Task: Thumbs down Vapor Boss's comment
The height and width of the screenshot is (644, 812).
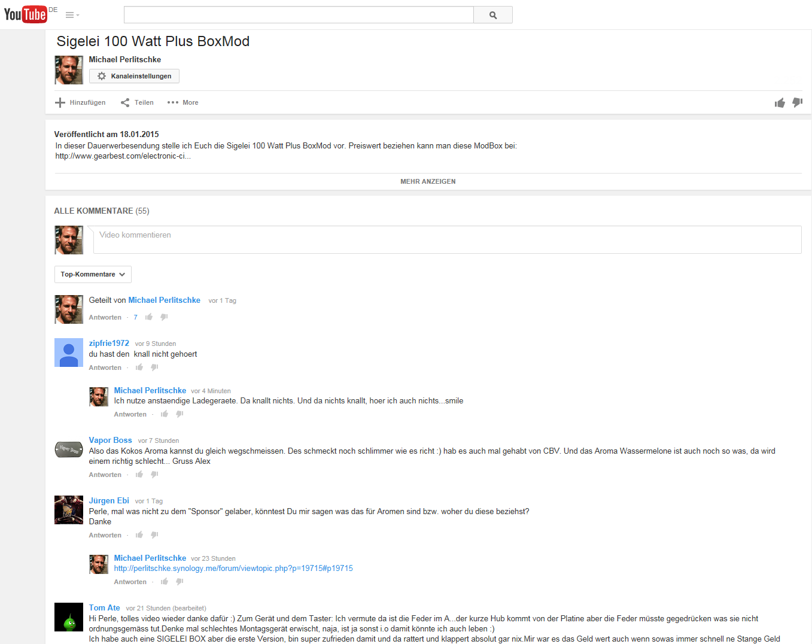Action: tap(154, 475)
